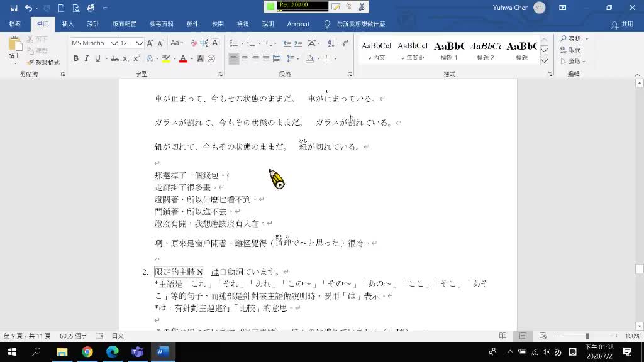This screenshot has height=362, width=644.
Task: Open the Change Case (Aa) dropdown
Action: point(177,43)
